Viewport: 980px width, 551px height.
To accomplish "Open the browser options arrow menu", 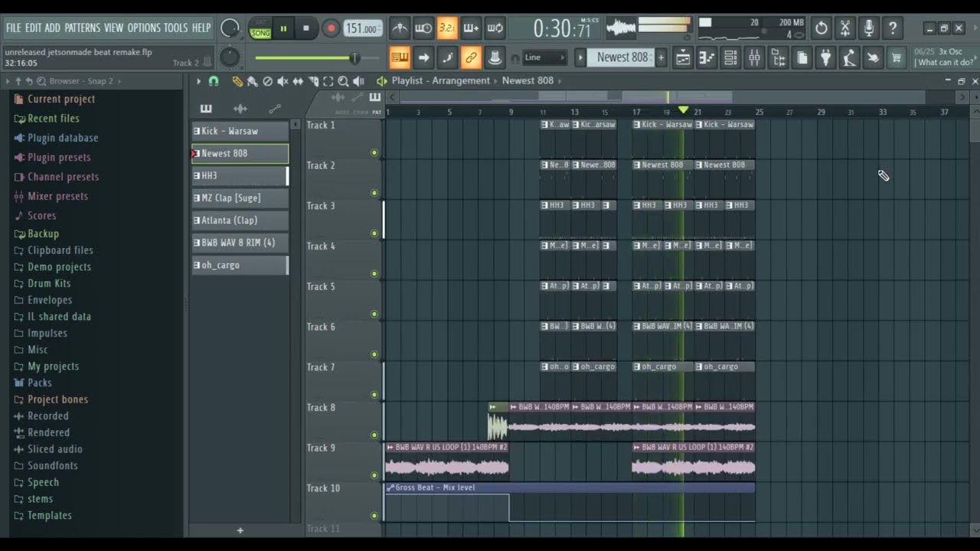I will pos(8,81).
